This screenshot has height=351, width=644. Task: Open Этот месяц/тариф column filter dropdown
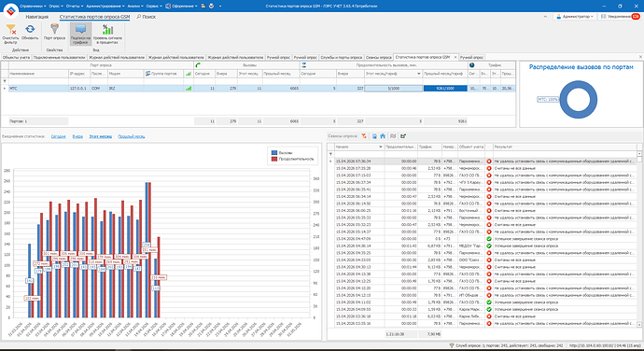pyautogui.click(x=419, y=74)
